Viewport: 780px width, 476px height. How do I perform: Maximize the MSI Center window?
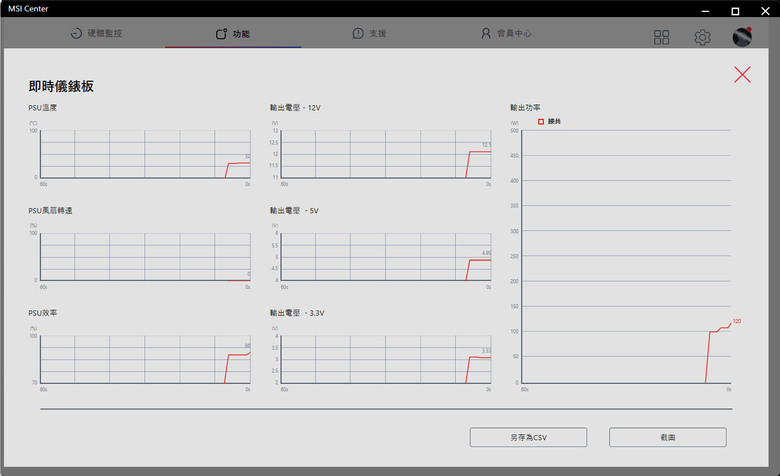[x=735, y=10]
